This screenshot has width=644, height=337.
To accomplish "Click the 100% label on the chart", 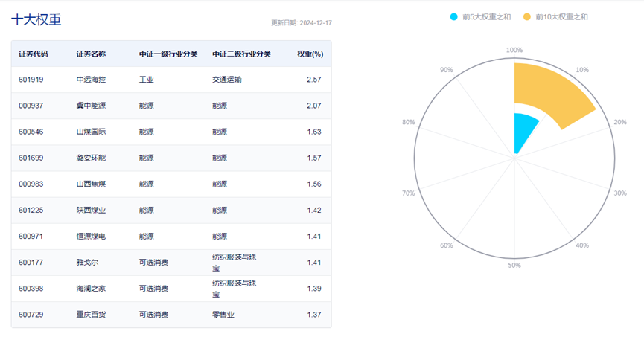I will pos(514,50).
